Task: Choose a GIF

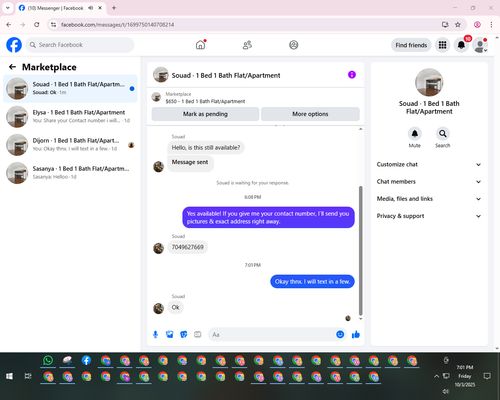Action: [198, 334]
